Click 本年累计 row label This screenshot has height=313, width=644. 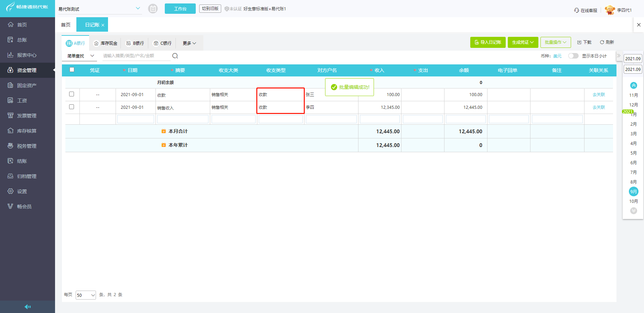point(178,145)
